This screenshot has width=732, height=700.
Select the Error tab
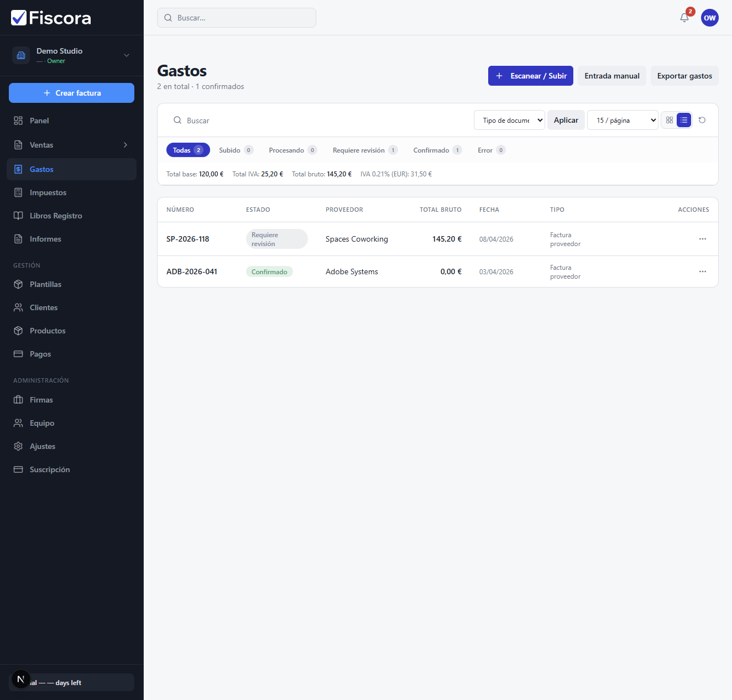pos(492,150)
